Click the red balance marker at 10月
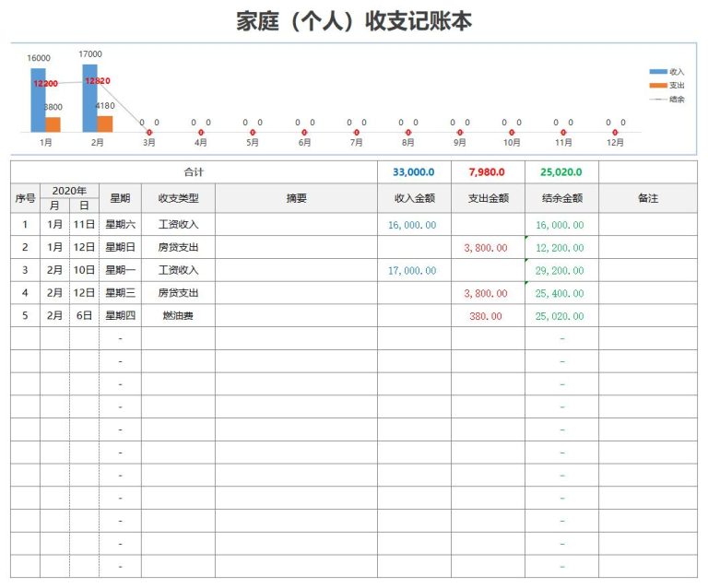 [x=512, y=132]
